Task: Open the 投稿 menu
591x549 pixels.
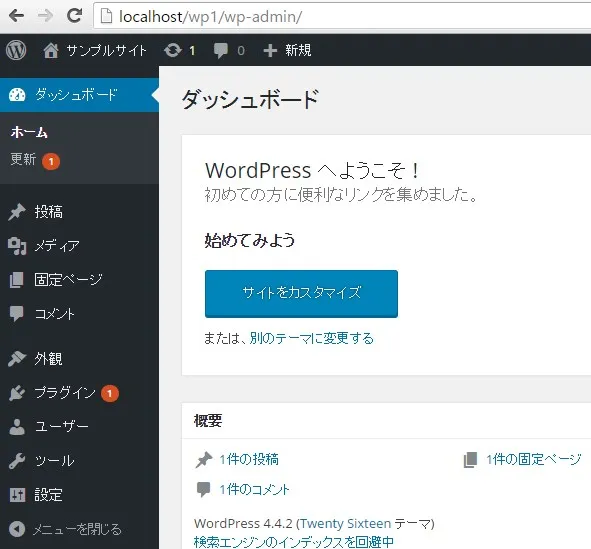Action: tap(49, 212)
